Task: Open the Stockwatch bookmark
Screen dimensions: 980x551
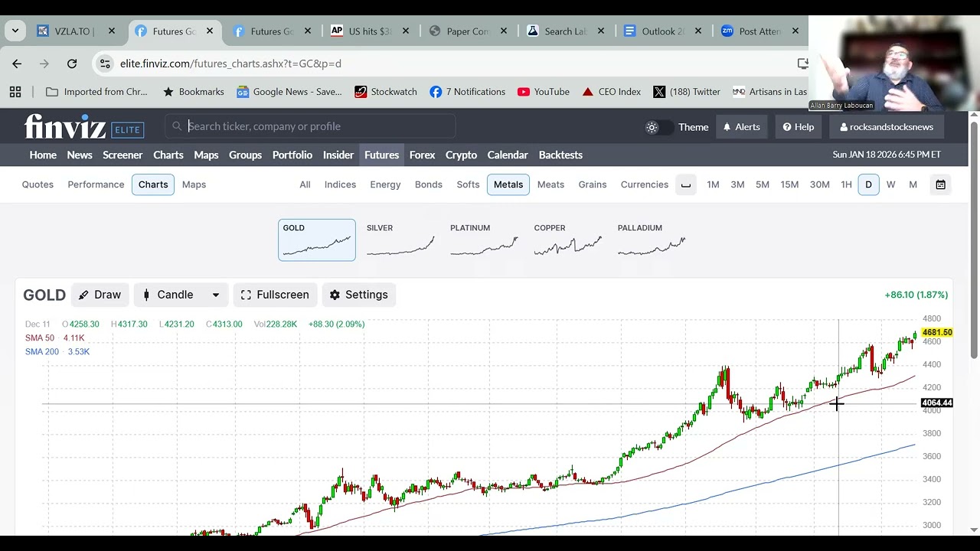Action: 386,92
